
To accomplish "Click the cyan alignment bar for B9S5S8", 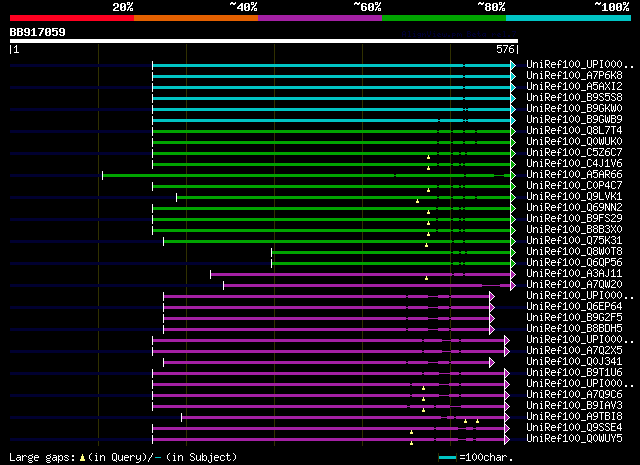I will pyautogui.click(x=331, y=98).
